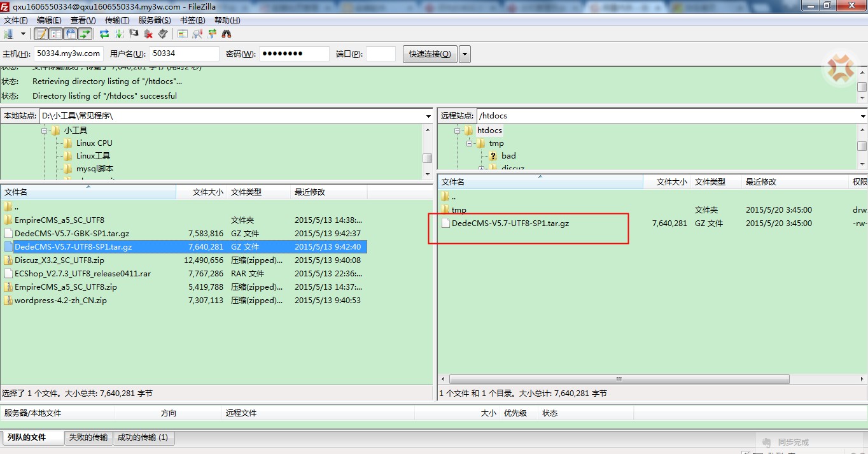Switch to 失败的传输 tab

point(88,437)
